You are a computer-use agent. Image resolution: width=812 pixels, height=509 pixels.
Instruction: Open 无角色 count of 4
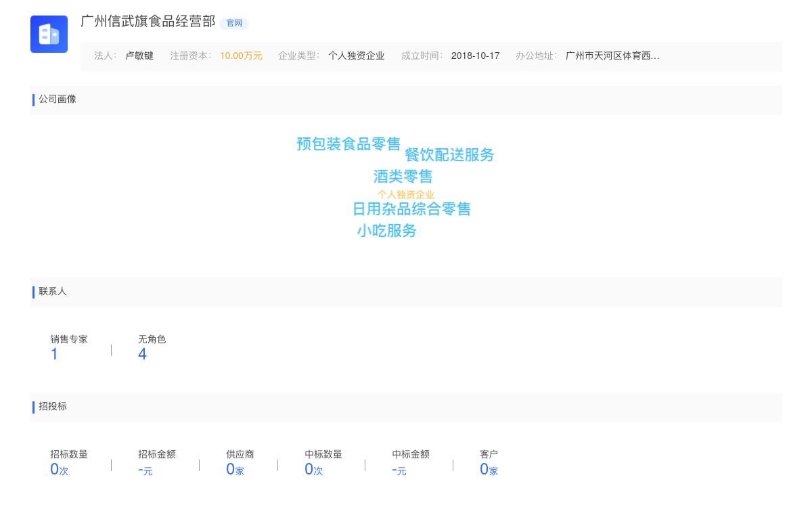pos(142,354)
